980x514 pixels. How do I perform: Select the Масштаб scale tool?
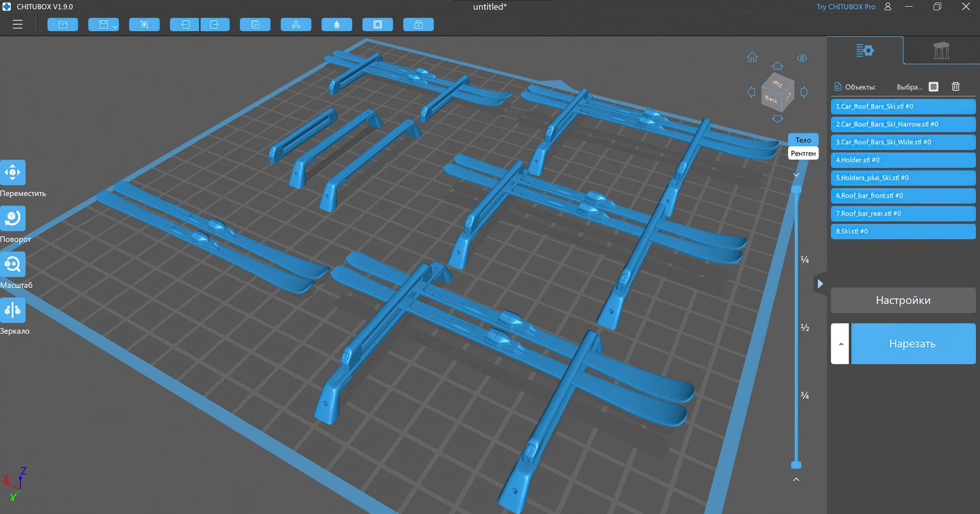click(13, 264)
